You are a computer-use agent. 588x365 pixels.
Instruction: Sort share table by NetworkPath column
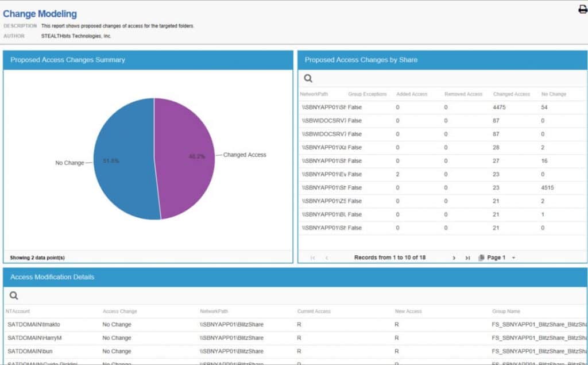(314, 94)
